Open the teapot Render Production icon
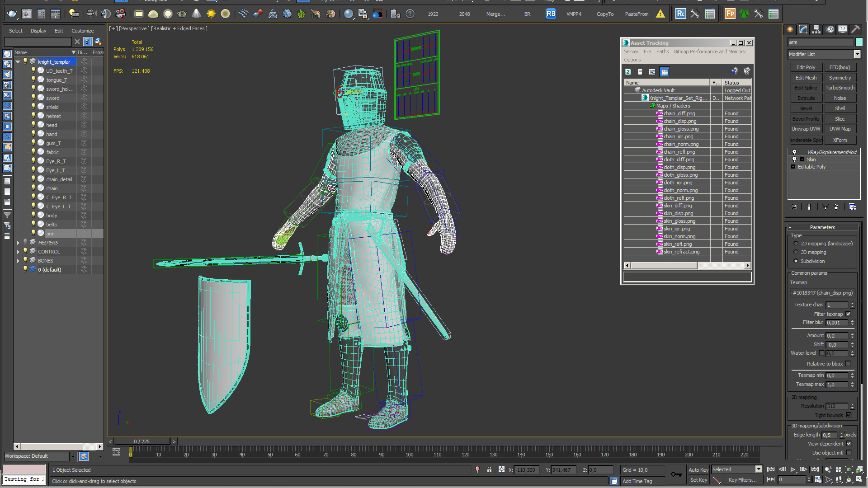Image resolution: width=868 pixels, height=488 pixels. 12,14
